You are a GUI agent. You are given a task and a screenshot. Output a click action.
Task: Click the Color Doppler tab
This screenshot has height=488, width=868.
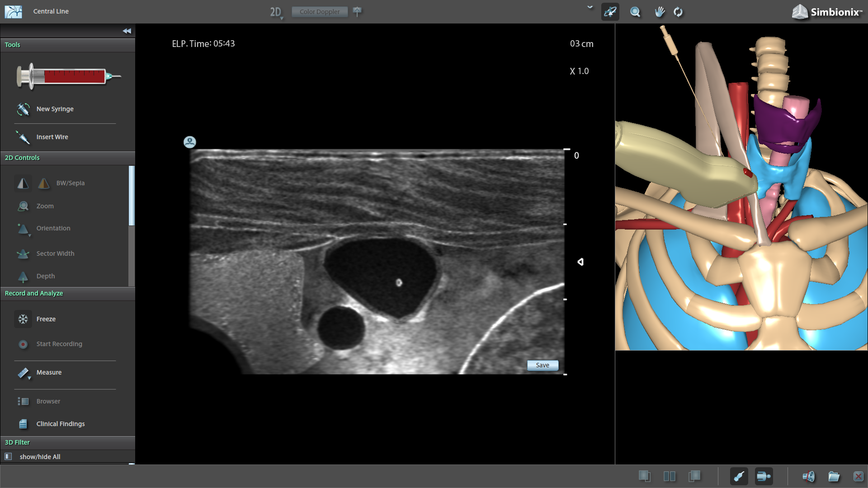[x=320, y=12]
